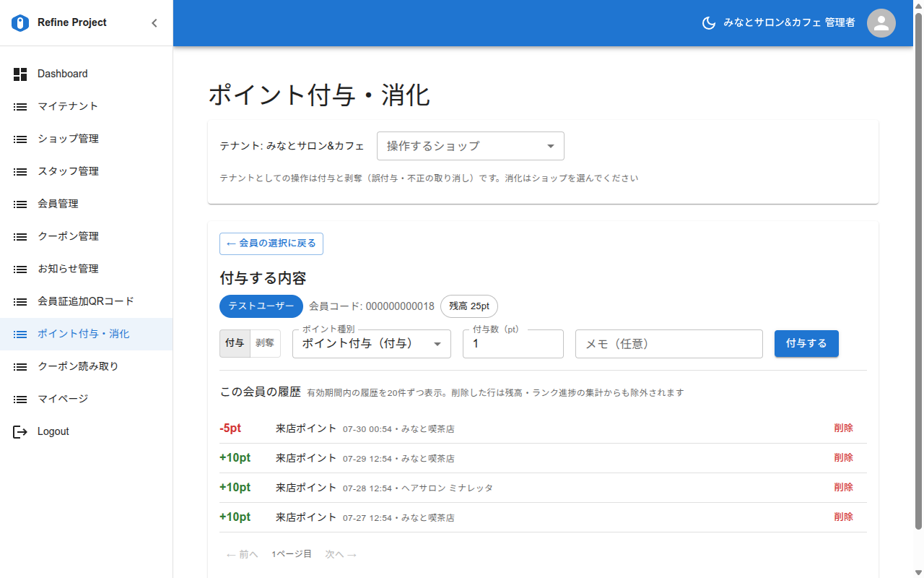Open the 操作するショップ dropdown
Image resolution: width=924 pixels, height=578 pixels.
point(471,146)
